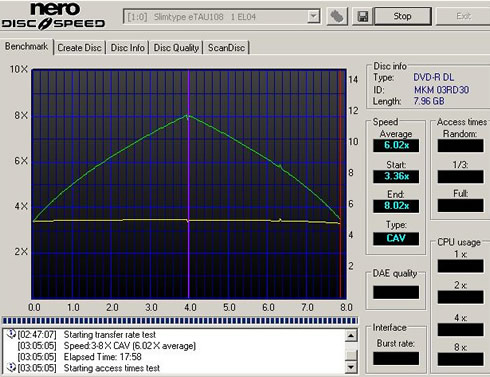Click the disc type text DVD-R DL
Viewport: 490px width, 377px height.
[433, 77]
